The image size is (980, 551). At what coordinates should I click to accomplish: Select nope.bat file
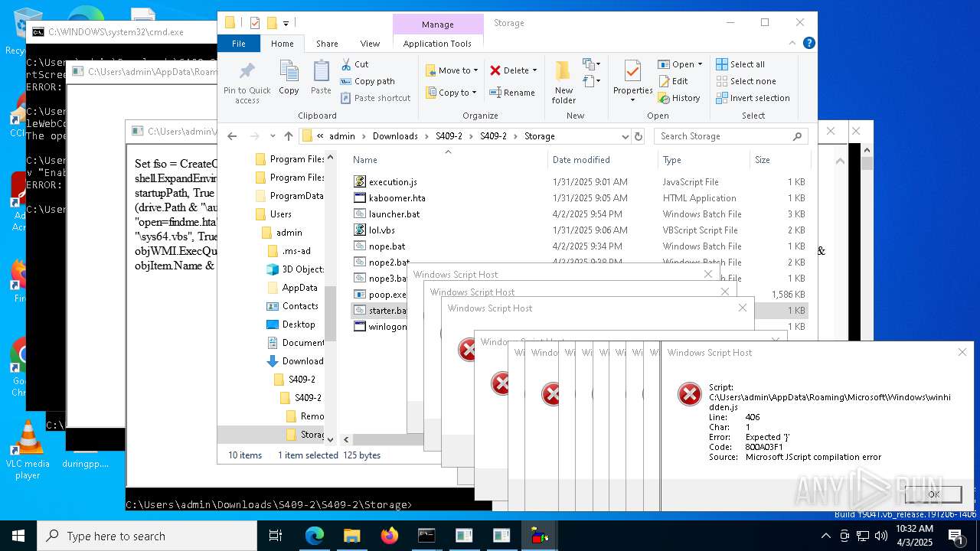pyautogui.click(x=387, y=246)
